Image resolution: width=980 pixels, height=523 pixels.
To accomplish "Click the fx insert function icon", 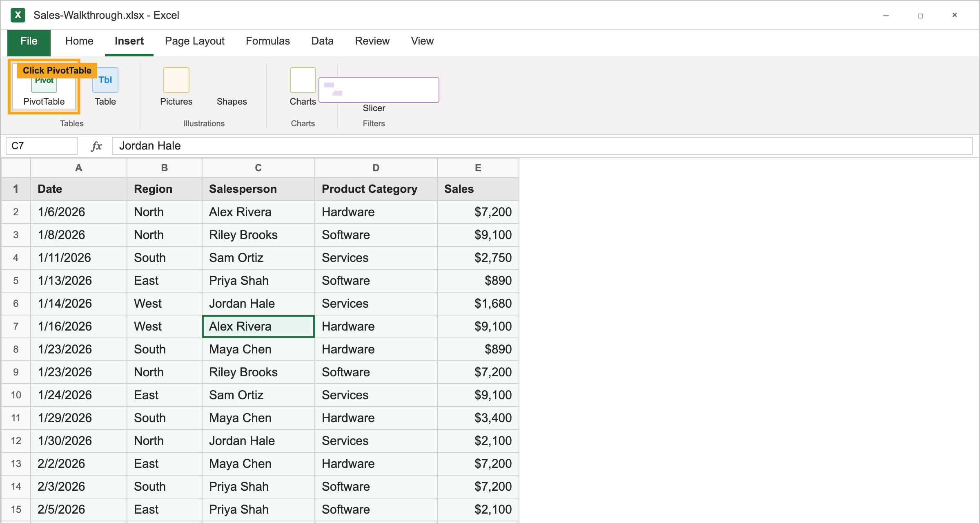I will coord(96,146).
